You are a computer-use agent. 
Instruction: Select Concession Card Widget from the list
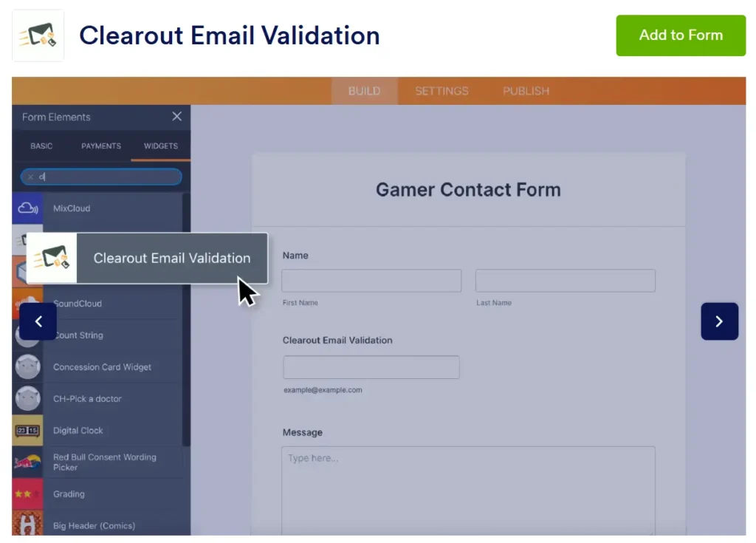(102, 367)
